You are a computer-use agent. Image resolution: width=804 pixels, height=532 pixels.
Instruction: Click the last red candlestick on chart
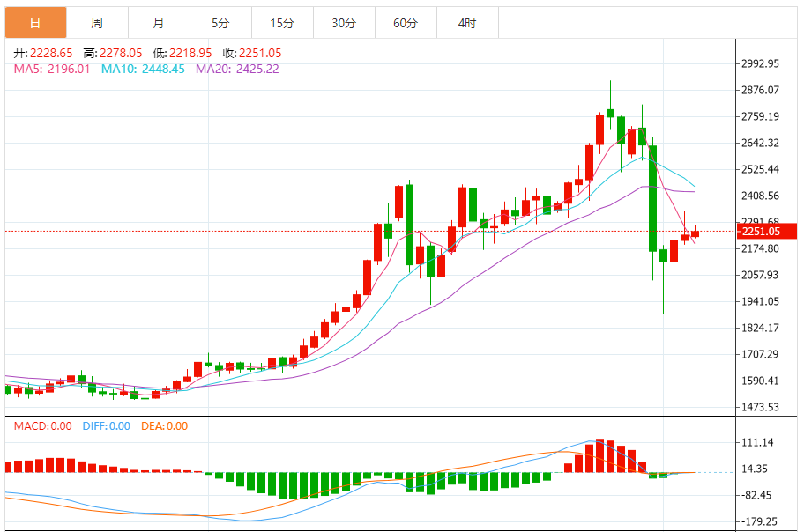point(696,233)
